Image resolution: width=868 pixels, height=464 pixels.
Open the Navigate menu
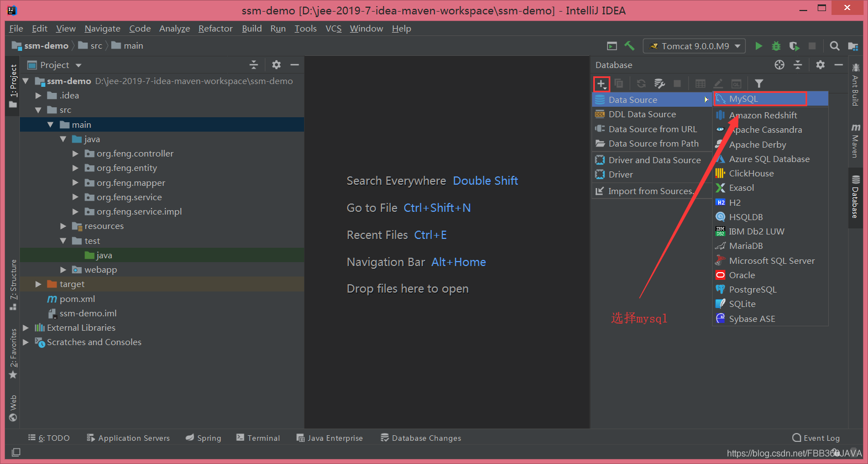click(x=102, y=28)
